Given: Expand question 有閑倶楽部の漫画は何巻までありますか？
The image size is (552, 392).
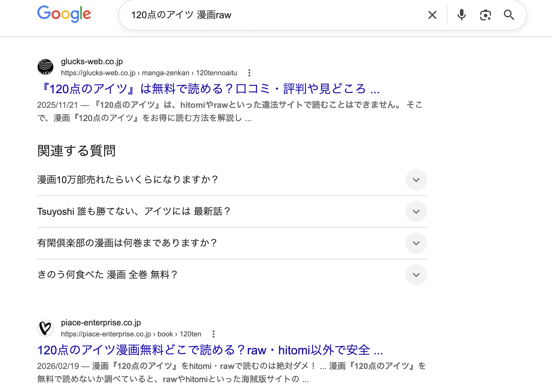Looking at the screenshot, I should [232, 243].
